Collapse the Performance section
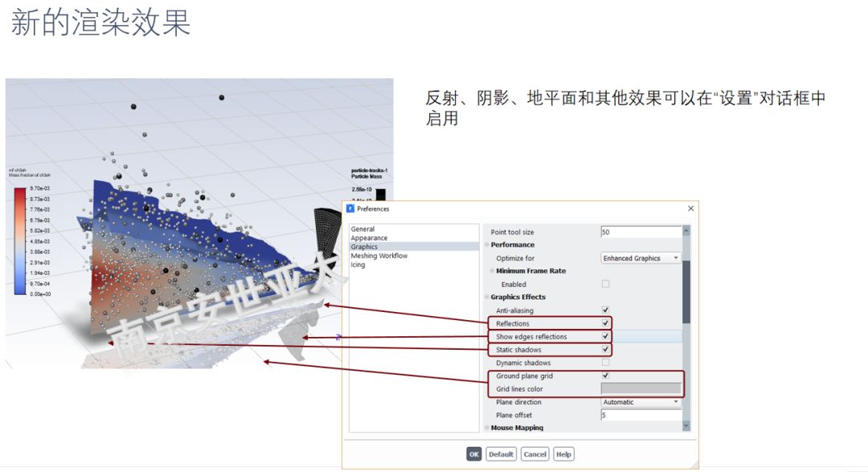This screenshot has width=868, height=472. [486, 245]
